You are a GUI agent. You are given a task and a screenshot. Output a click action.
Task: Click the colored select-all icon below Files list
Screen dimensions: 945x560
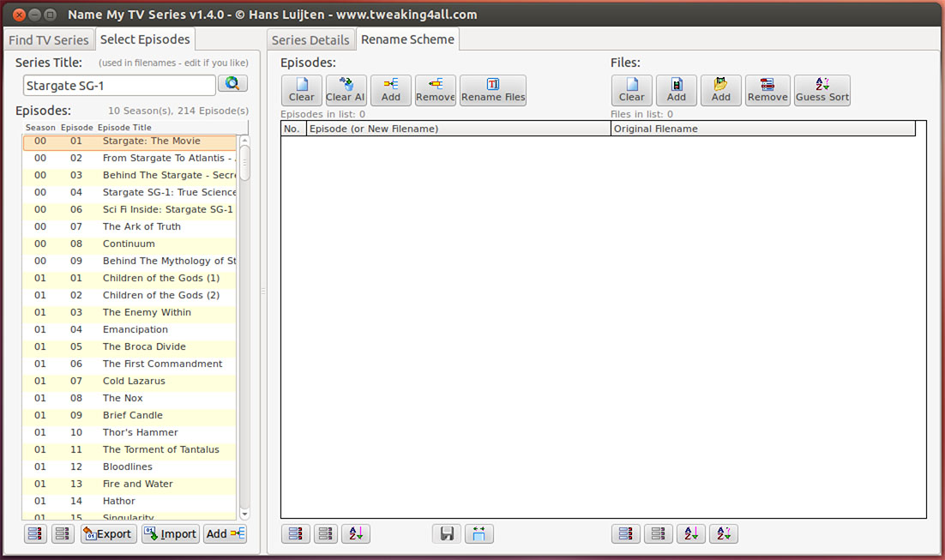626,533
